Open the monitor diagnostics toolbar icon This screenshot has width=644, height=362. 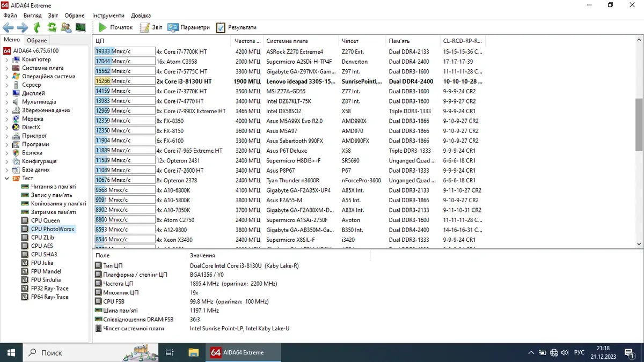(80, 27)
